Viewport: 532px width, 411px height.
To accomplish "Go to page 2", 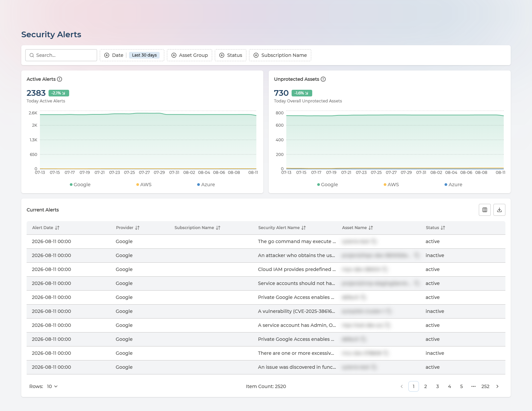I will [x=426, y=386].
